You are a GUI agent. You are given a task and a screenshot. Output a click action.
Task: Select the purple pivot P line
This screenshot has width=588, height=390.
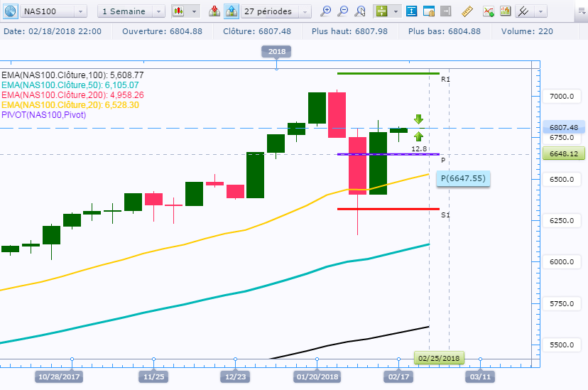point(388,154)
